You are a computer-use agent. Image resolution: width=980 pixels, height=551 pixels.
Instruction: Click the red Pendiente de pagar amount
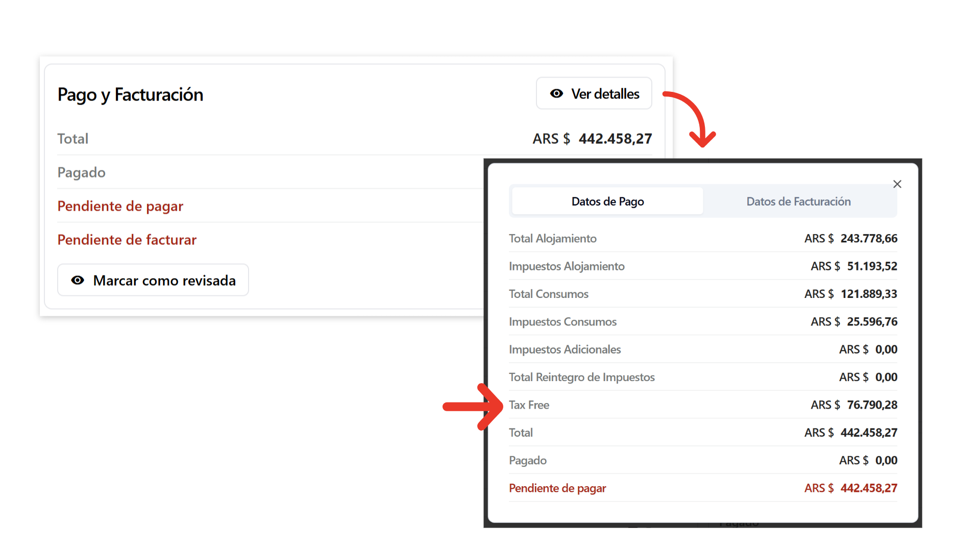(x=868, y=488)
